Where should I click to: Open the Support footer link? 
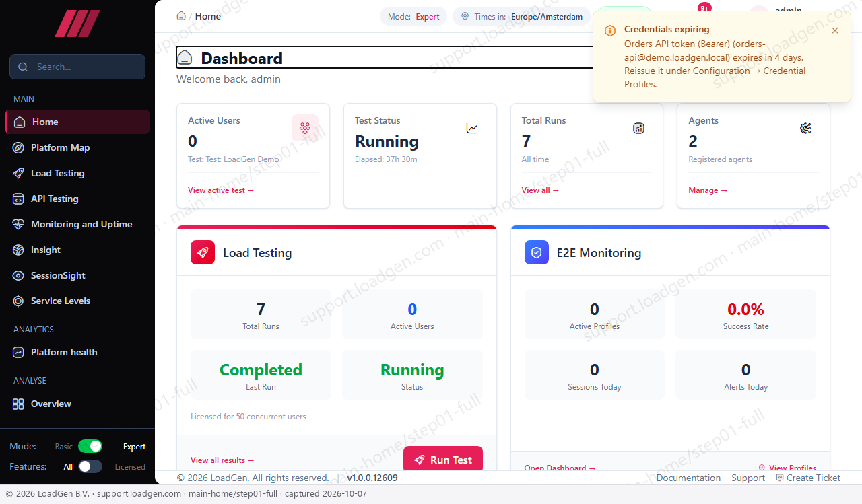tap(748, 478)
